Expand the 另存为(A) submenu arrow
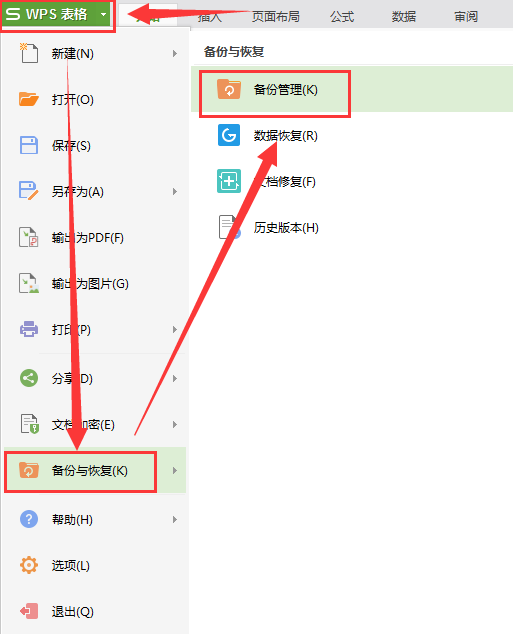Viewport: 513px width, 634px height. coord(175,191)
